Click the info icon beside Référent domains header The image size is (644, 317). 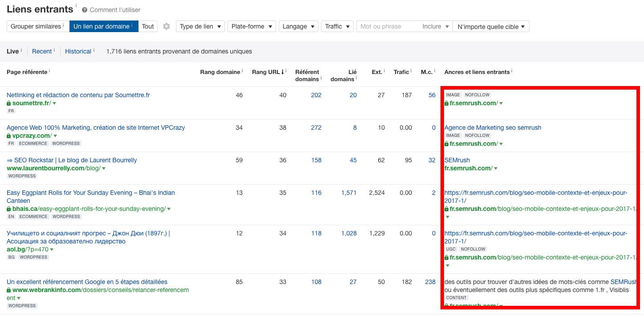coord(321,78)
